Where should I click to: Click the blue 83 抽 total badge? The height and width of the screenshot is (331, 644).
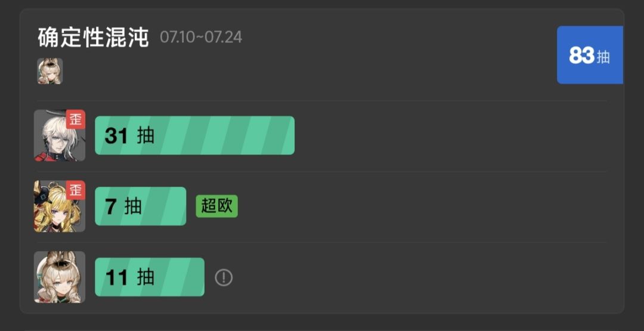(590, 55)
